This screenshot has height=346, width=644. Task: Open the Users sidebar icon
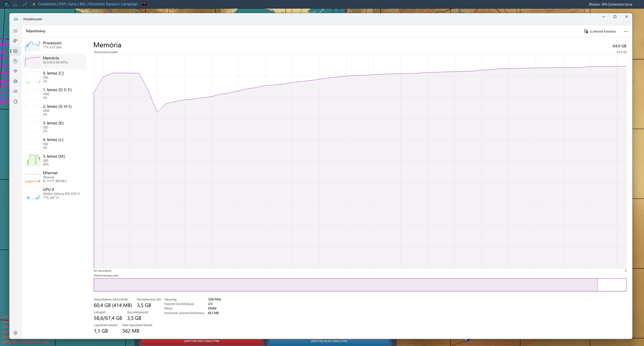[15, 81]
